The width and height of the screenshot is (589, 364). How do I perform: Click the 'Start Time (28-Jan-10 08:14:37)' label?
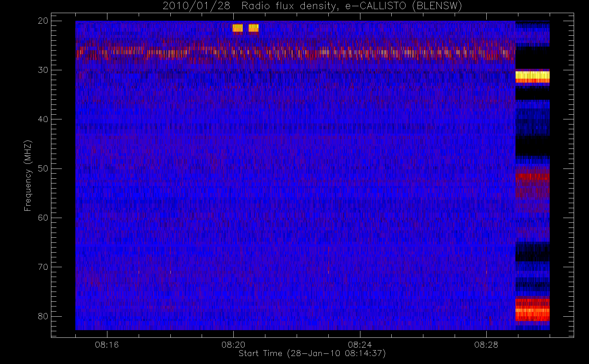[312, 353]
